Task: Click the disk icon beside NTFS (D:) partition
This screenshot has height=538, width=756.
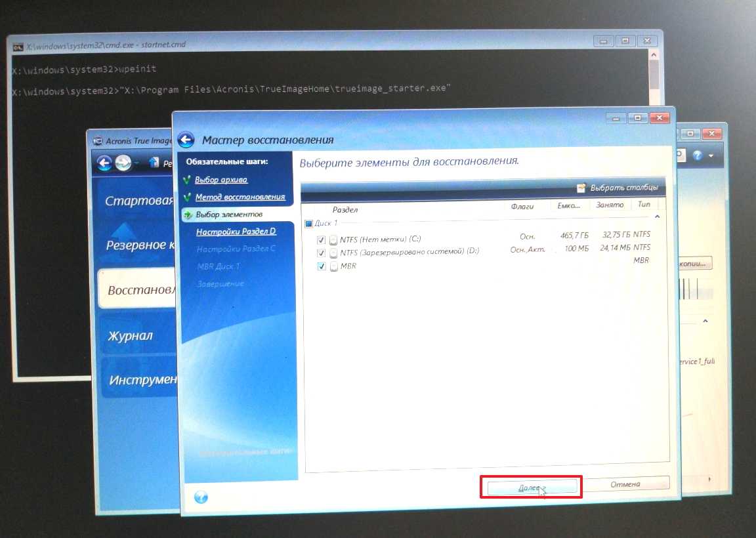Action: (x=333, y=253)
